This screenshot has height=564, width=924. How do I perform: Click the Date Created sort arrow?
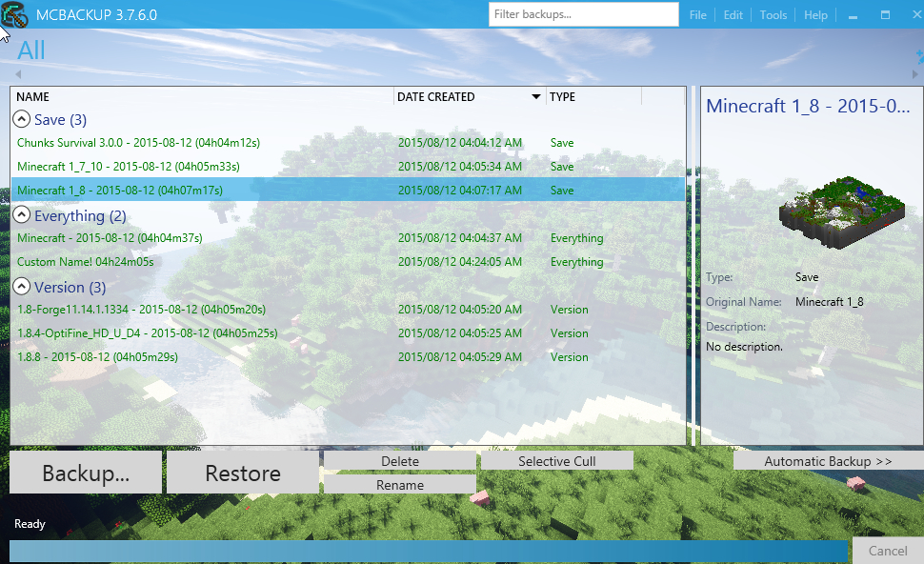535,96
